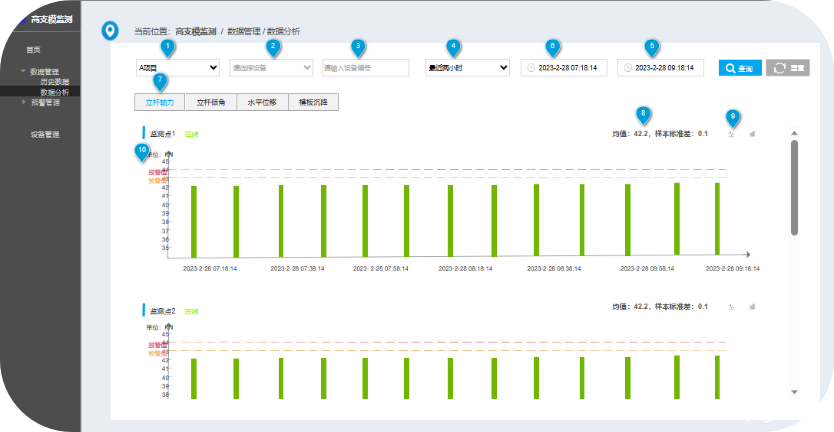The image size is (834, 432).
Task: Click the 监测点1 title
Action: pos(162,134)
